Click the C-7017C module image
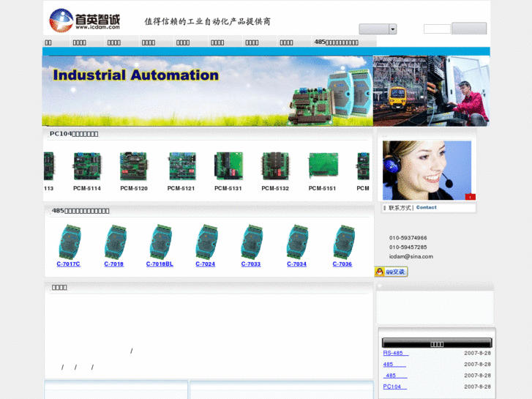Image resolution: width=532 pixels, height=399 pixels. (69, 242)
